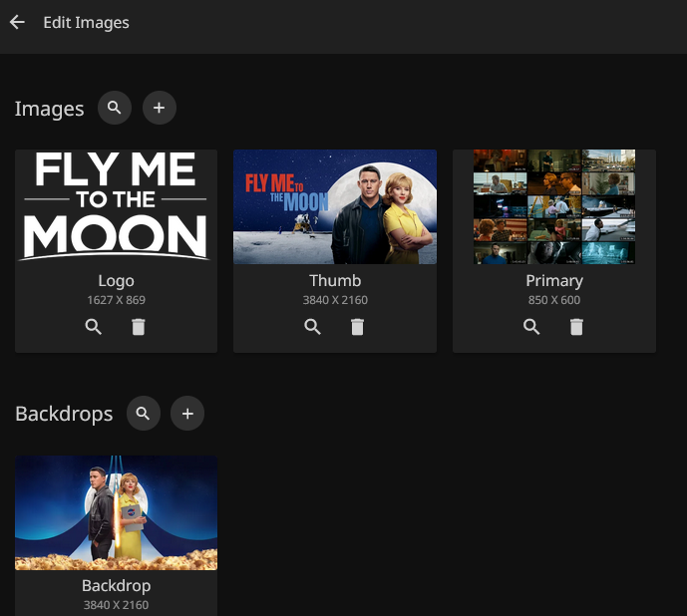Add a new image with plus button
The width and height of the screenshot is (687, 616).
tap(160, 108)
